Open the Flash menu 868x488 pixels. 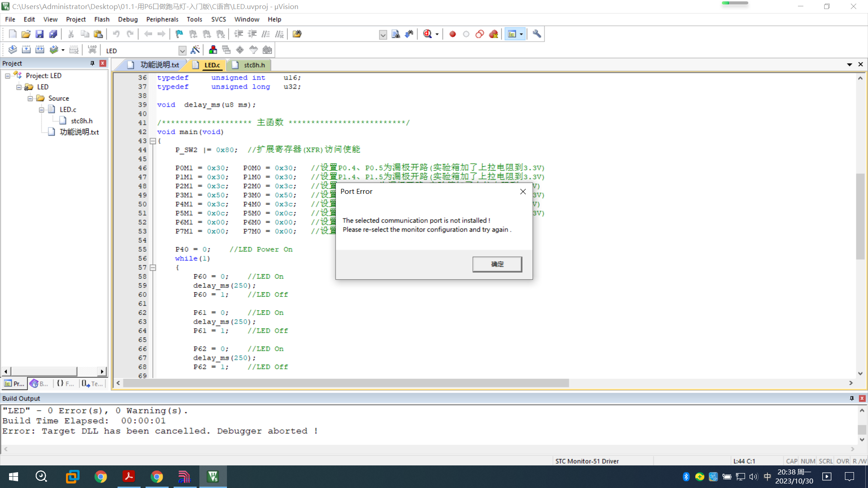pos(102,19)
